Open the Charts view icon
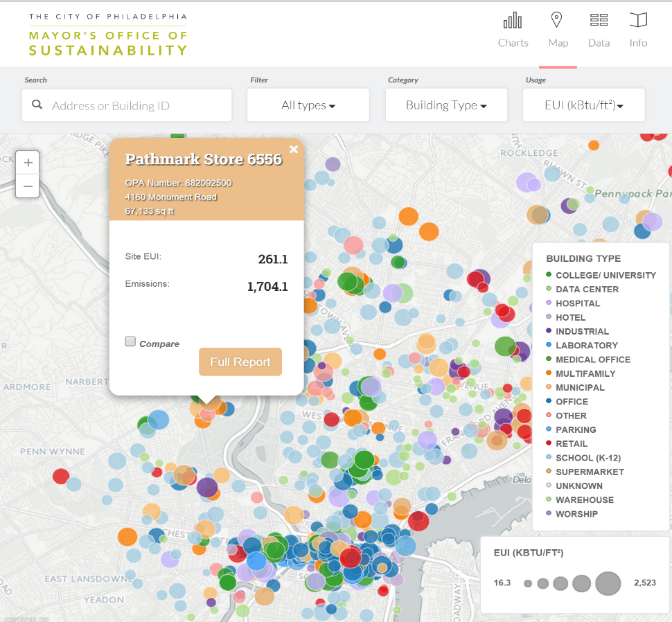The height and width of the screenshot is (622, 672). (513, 20)
